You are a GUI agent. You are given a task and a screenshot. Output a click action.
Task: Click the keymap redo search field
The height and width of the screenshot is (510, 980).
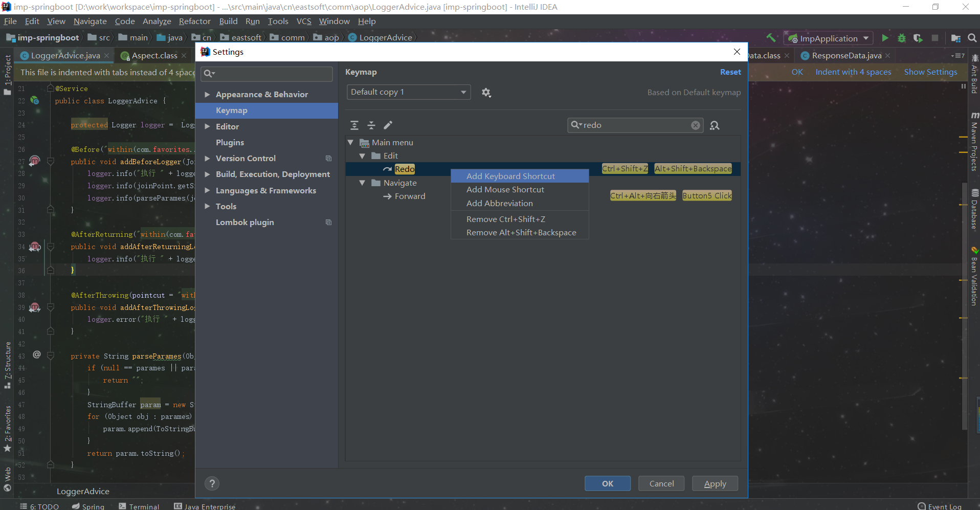point(636,125)
